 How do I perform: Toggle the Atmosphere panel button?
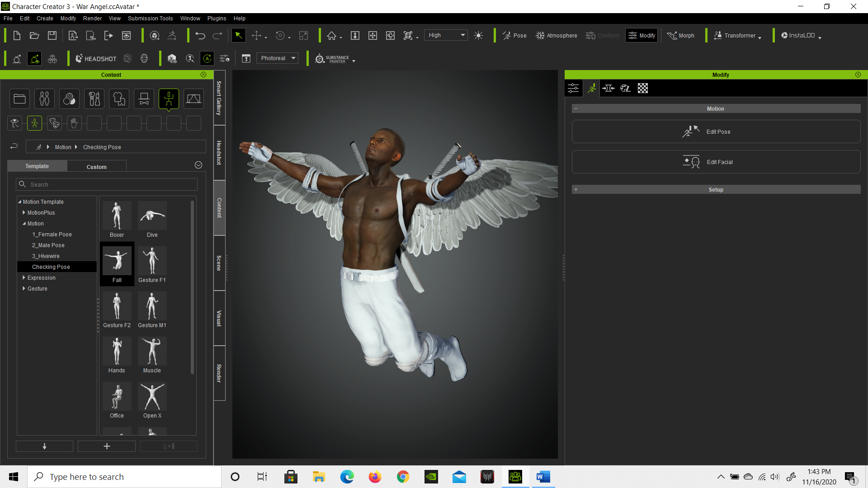point(557,36)
